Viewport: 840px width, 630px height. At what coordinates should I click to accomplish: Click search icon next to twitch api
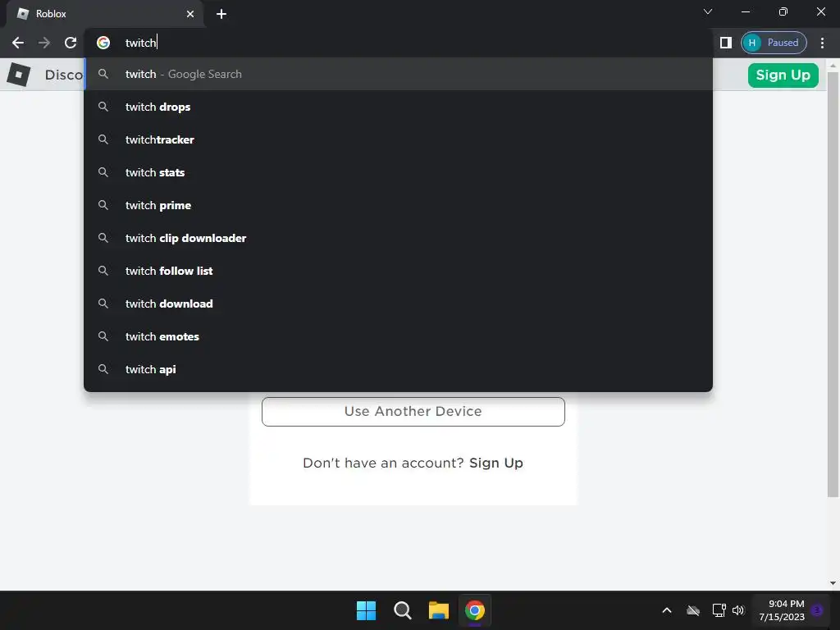pos(103,369)
